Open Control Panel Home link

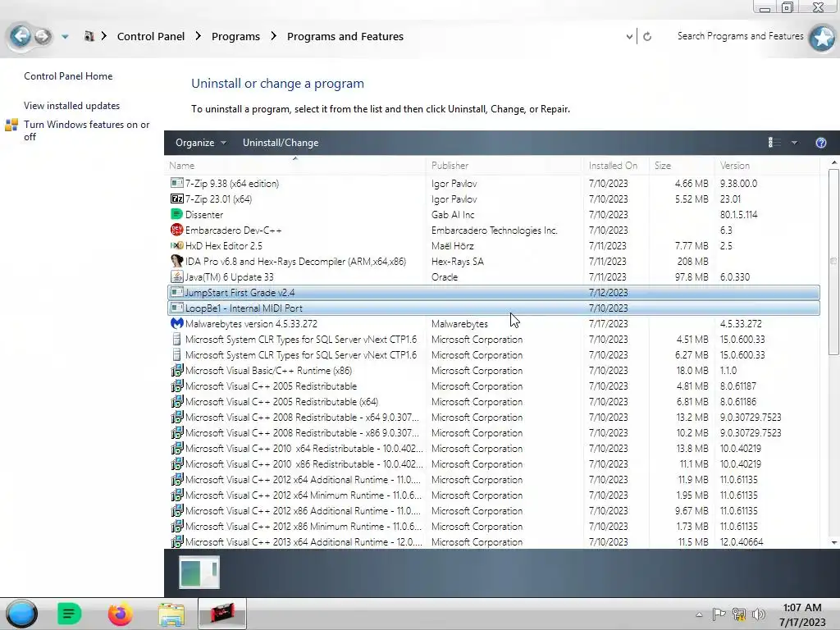point(68,76)
